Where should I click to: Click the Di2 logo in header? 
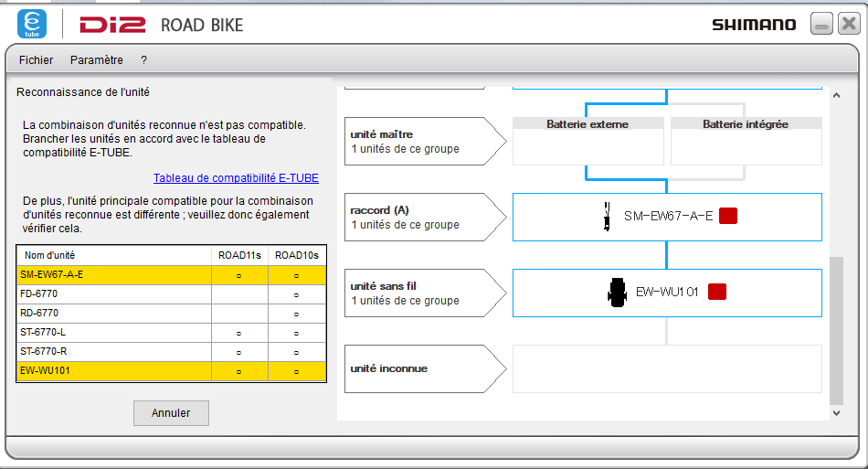pyautogui.click(x=111, y=25)
